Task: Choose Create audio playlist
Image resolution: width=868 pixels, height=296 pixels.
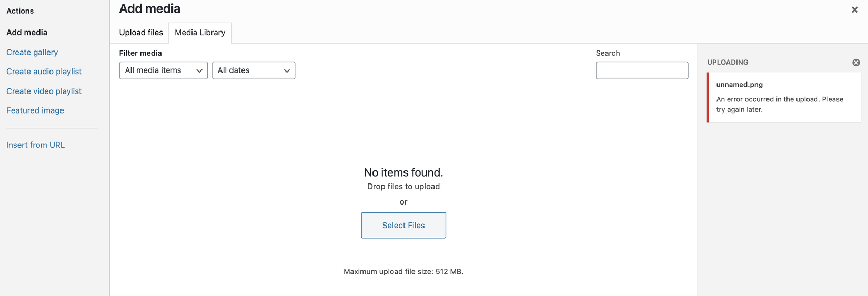Action: click(x=44, y=72)
